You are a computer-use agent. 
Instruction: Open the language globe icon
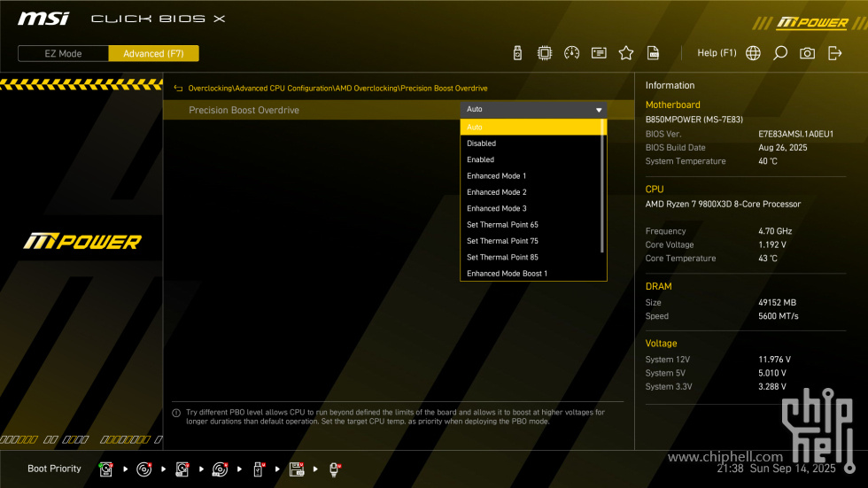pyautogui.click(x=753, y=53)
